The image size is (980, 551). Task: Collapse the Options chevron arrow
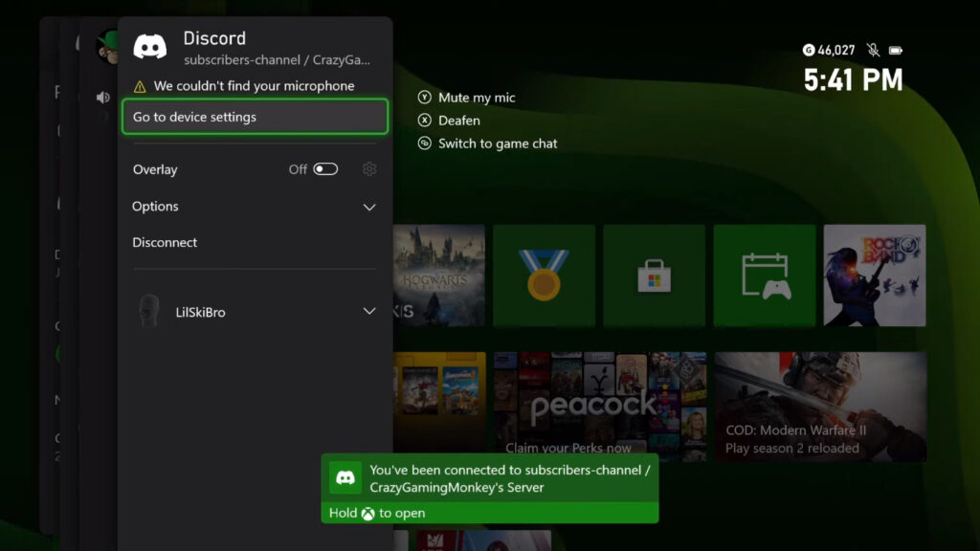pyautogui.click(x=369, y=207)
